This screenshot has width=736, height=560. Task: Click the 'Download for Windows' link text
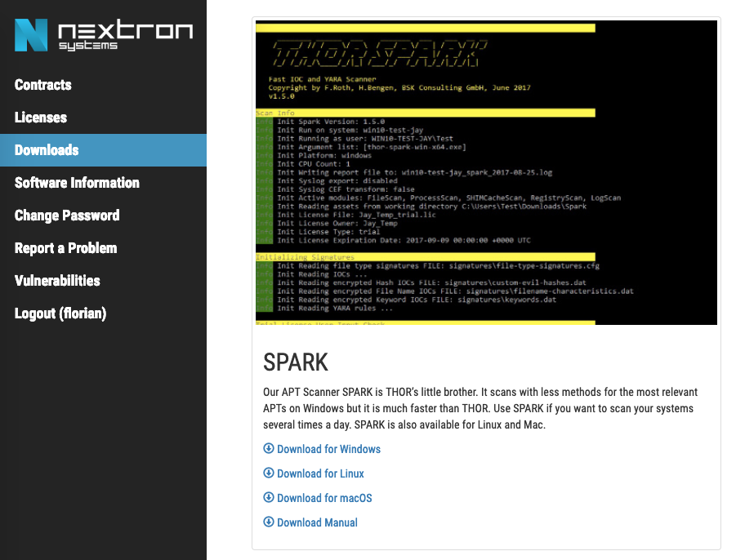328,449
